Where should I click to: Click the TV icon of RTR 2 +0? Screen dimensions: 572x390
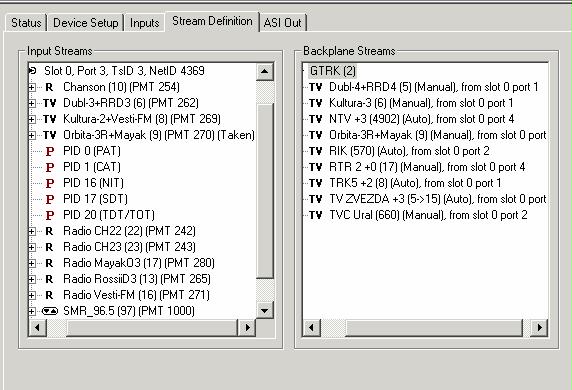tap(316, 167)
